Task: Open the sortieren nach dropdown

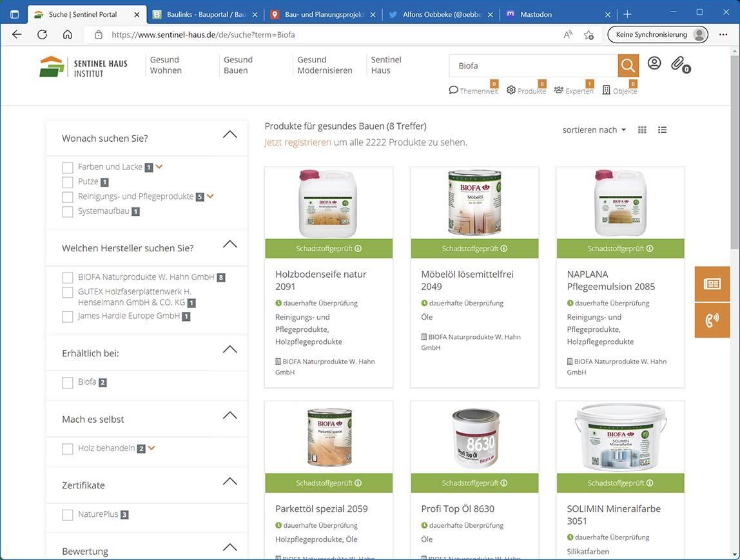Action: 594,130
